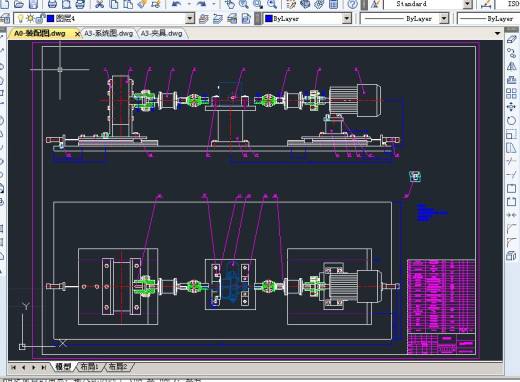Click the Zoom Realtime magnifier icon
The height and width of the screenshot is (382, 520).
244,4
